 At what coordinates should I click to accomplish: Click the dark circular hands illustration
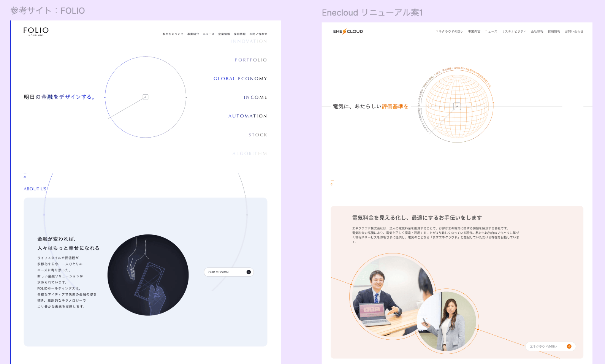coord(148,275)
